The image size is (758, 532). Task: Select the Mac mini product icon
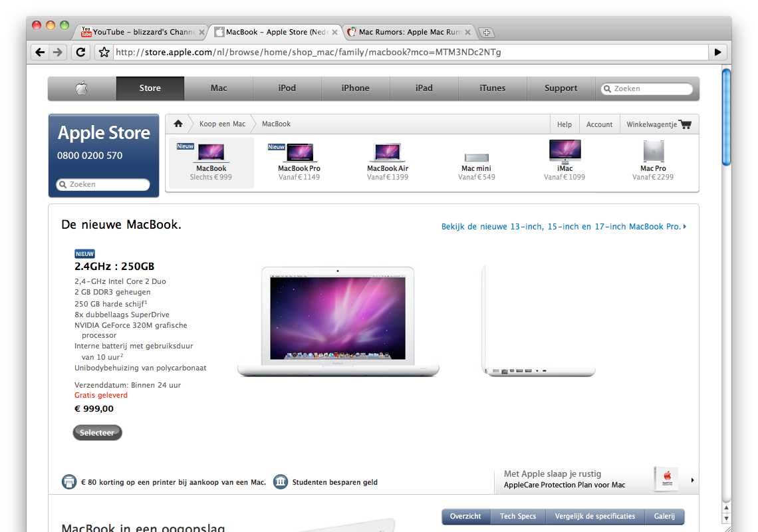pos(477,158)
